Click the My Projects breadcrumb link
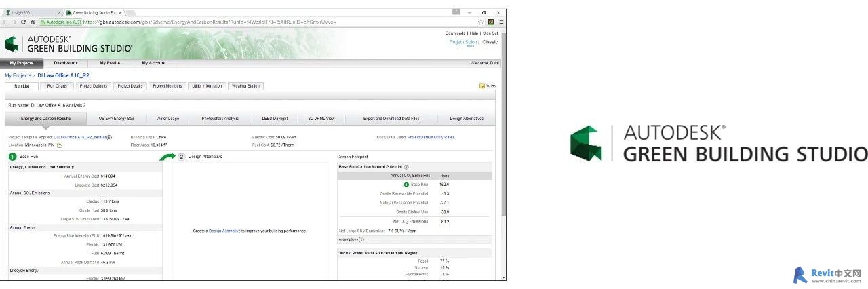This screenshot has width=868, height=289. click(x=18, y=76)
